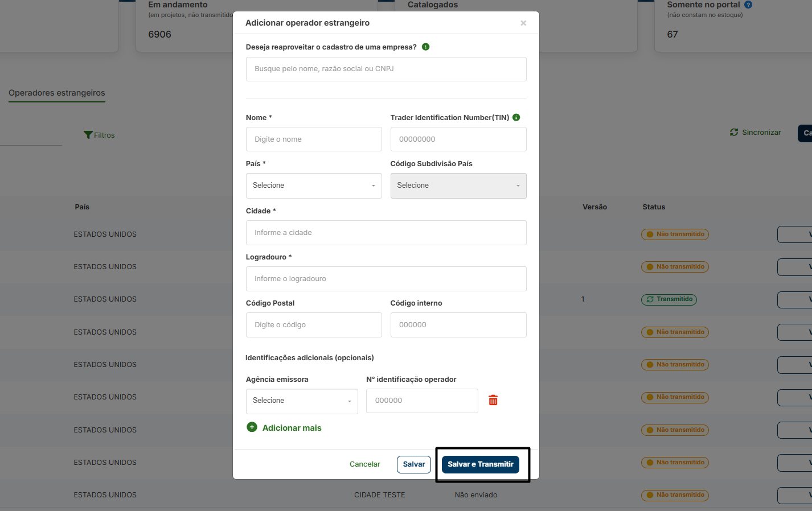Click the Código Postal input

[314, 325]
